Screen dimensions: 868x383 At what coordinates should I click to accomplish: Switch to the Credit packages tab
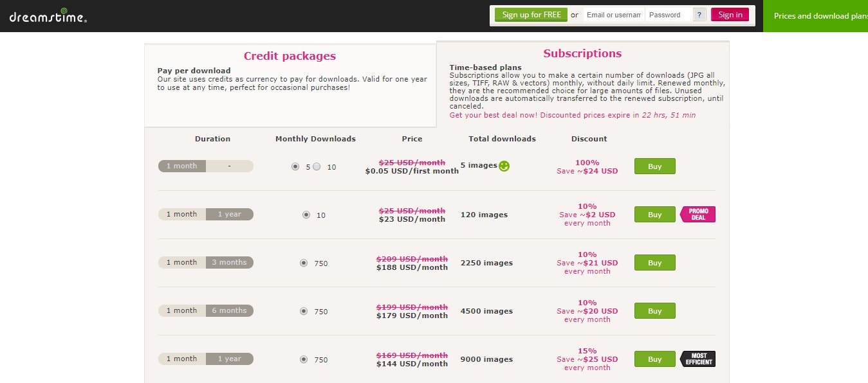(290, 56)
